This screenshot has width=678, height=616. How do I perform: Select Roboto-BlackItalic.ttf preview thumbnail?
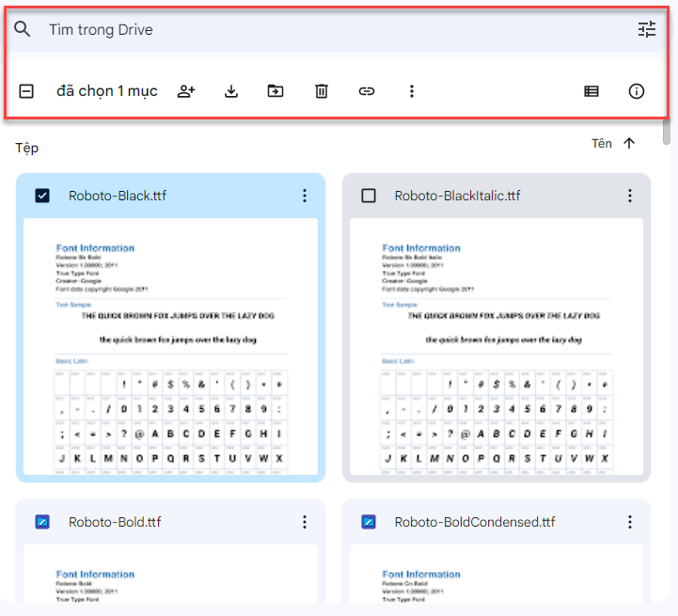(497, 346)
